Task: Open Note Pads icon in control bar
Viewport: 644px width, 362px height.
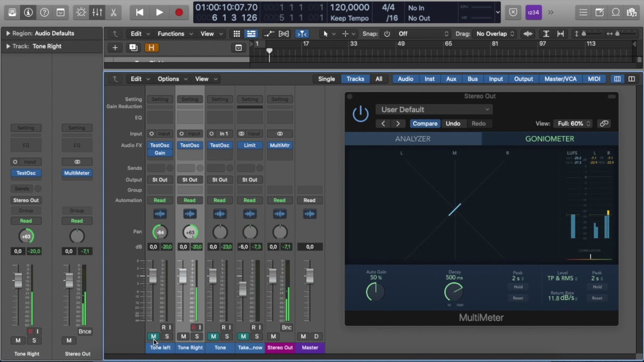Action: click(x=599, y=12)
